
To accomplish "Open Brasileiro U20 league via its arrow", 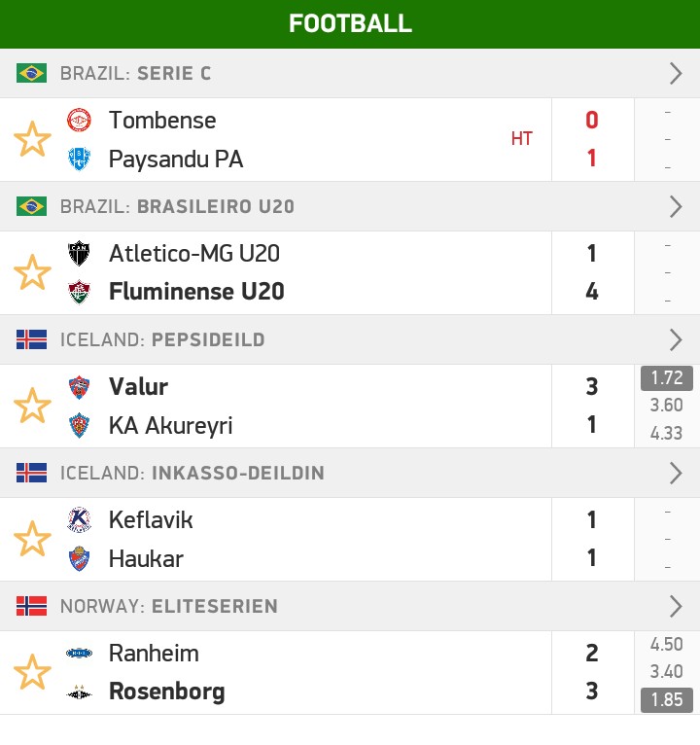I will [676, 207].
